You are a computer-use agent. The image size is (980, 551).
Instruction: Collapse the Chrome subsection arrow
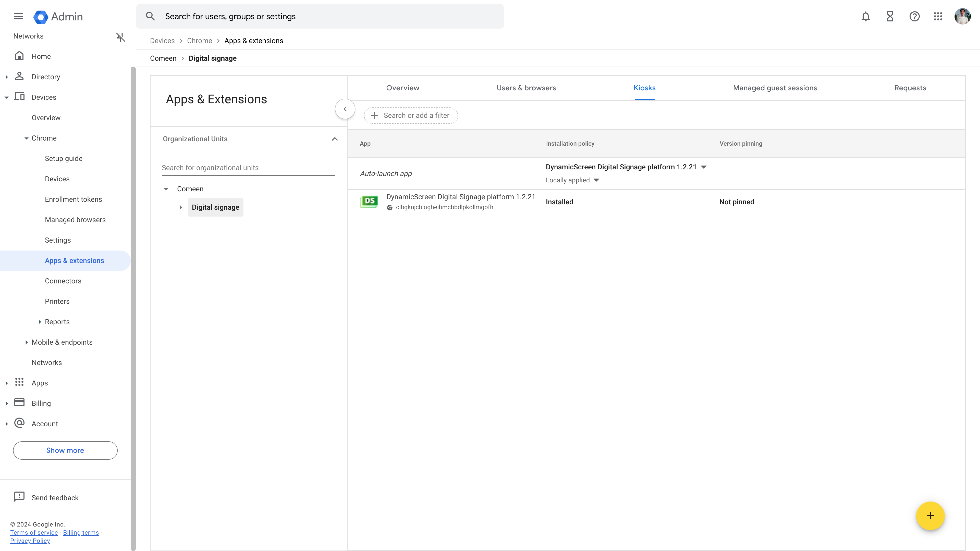[26, 139]
